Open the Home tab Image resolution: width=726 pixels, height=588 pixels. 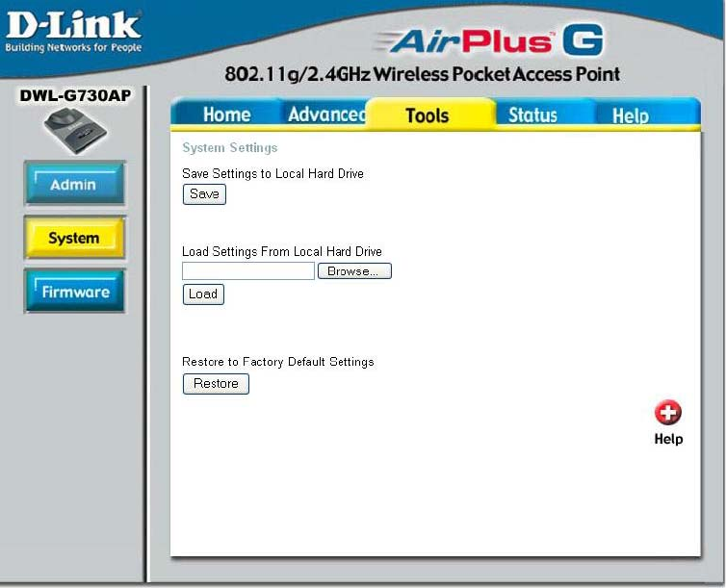pyautogui.click(x=226, y=115)
